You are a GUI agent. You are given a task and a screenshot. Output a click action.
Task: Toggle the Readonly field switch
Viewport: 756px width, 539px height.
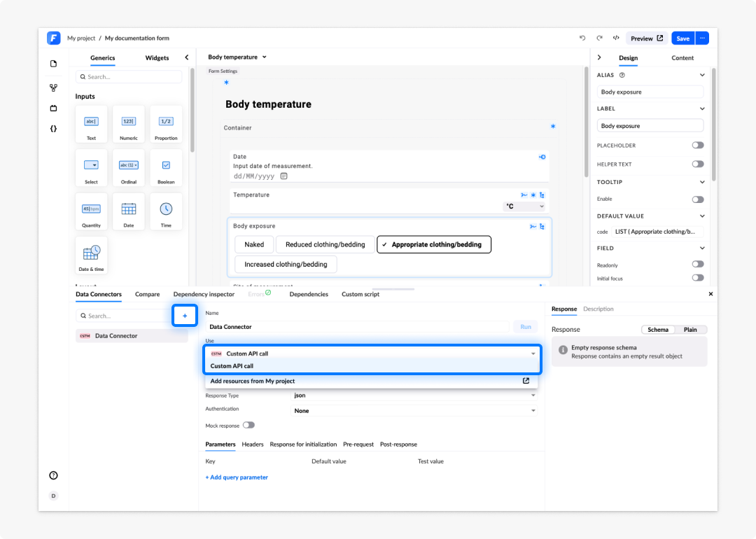tap(698, 264)
